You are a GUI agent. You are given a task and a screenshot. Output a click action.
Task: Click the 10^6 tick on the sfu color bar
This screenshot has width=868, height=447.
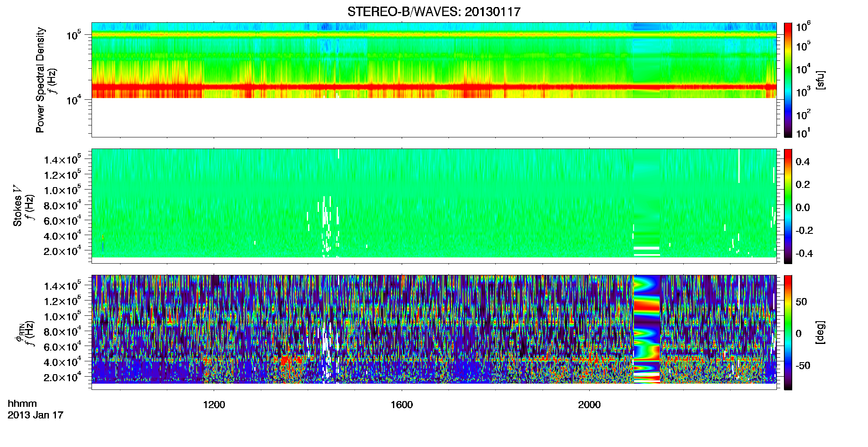(x=803, y=27)
